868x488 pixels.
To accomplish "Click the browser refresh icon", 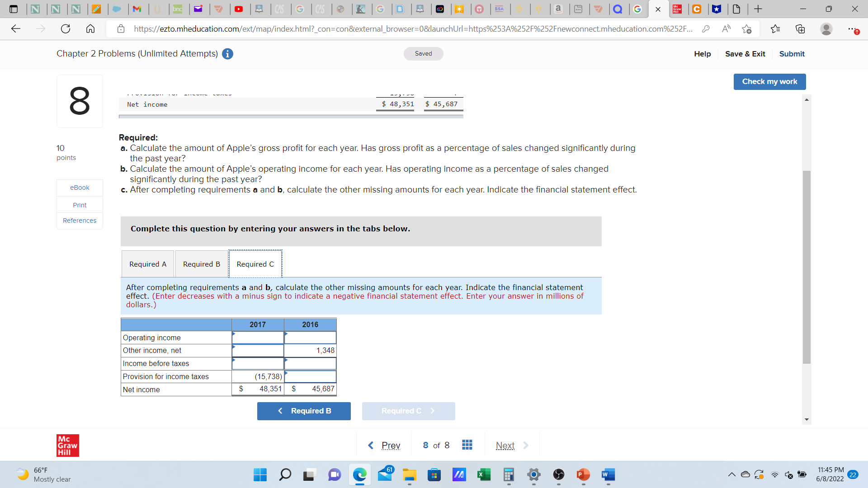I will [66, 29].
